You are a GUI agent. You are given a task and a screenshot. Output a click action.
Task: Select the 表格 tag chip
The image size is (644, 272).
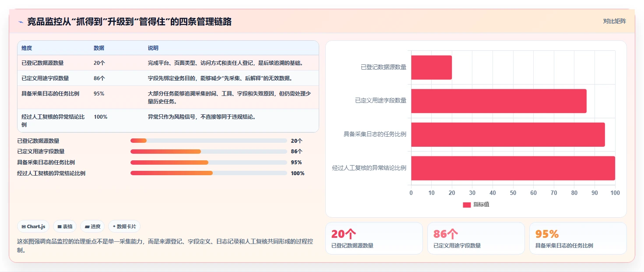(x=65, y=226)
